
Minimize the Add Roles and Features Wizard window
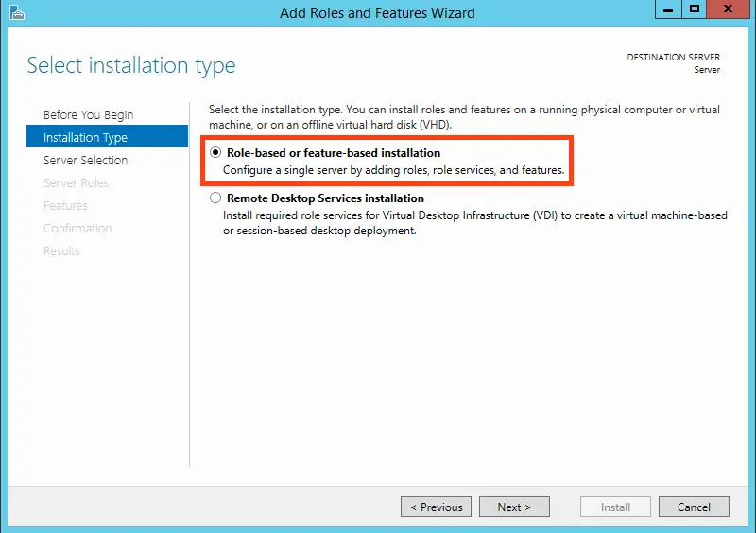point(669,9)
